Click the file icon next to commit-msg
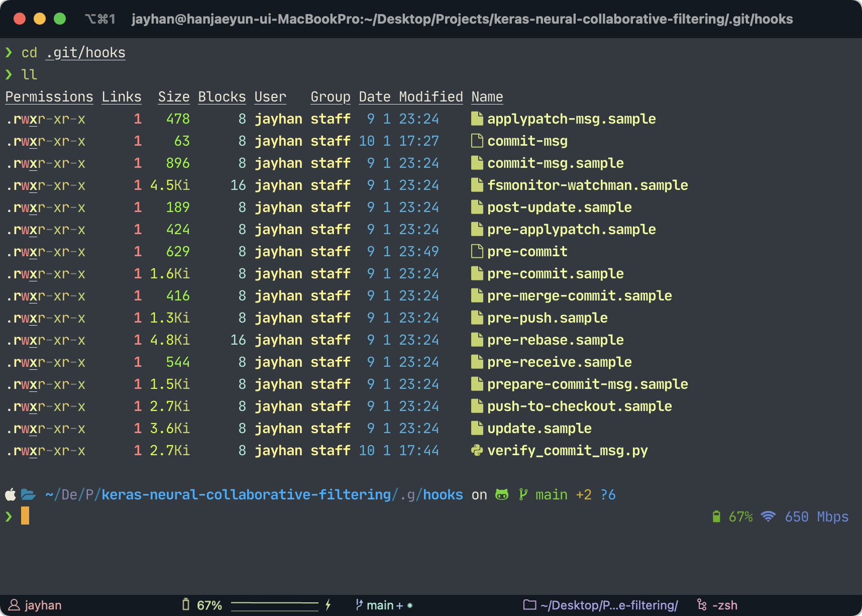 tap(477, 141)
